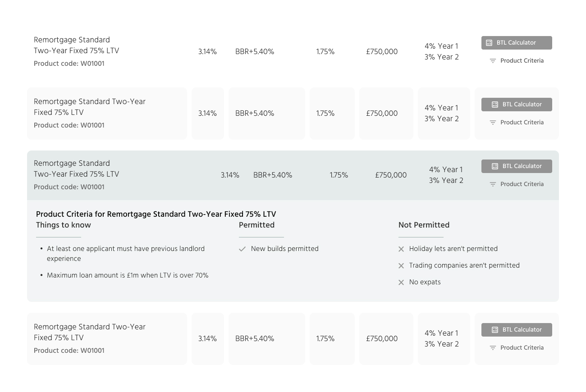
Task: Click the filter icon in the second product row
Action: click(493, 123)
